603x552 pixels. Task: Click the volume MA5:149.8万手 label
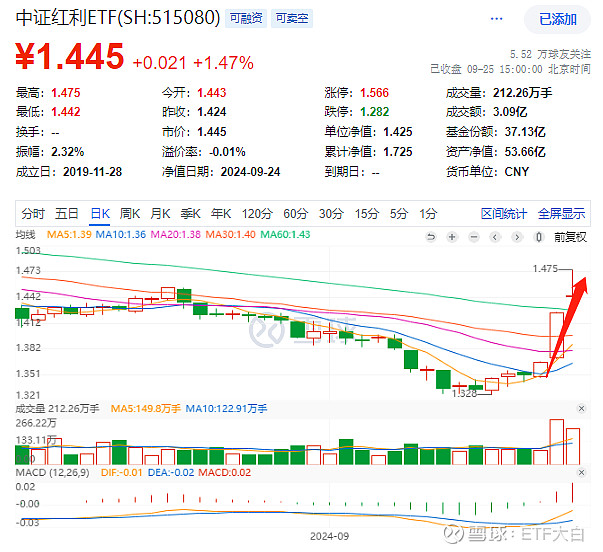coord(145,409)
